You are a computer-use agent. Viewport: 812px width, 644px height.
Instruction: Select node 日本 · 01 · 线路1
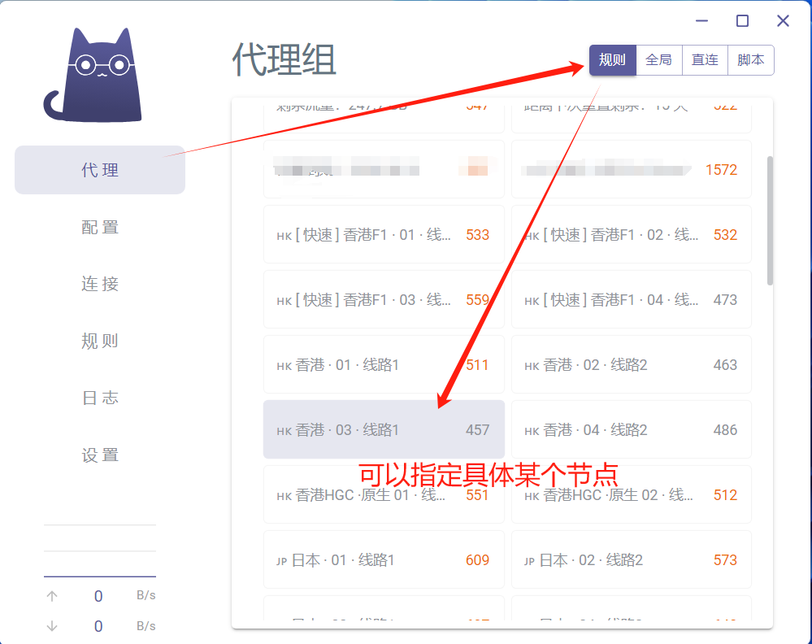384,559
